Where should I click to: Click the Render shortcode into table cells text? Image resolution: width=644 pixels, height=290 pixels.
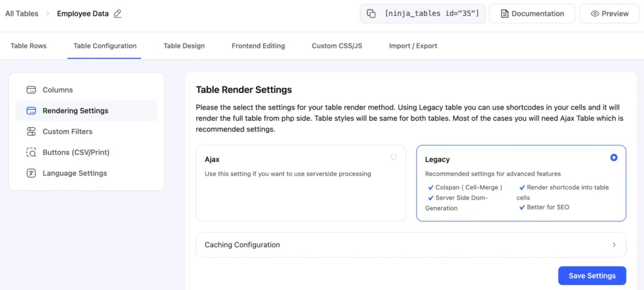coord(563,192)
